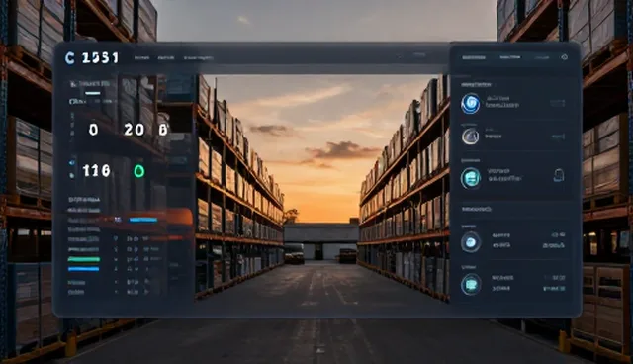Click the blue C logo in top bar

pyautogui.click(x=70, y=58)
